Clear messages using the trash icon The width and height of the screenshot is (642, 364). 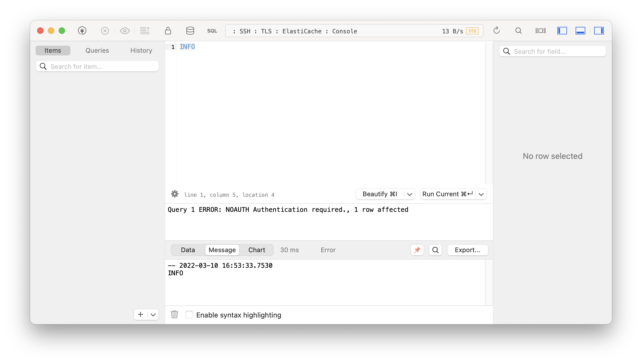[174, 315]
